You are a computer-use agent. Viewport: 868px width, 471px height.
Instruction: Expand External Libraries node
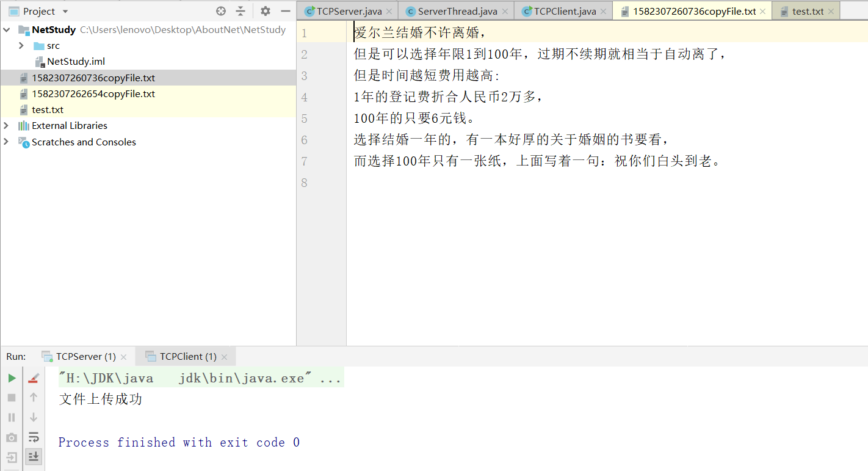pyautogui.click(x=7, y=125)
